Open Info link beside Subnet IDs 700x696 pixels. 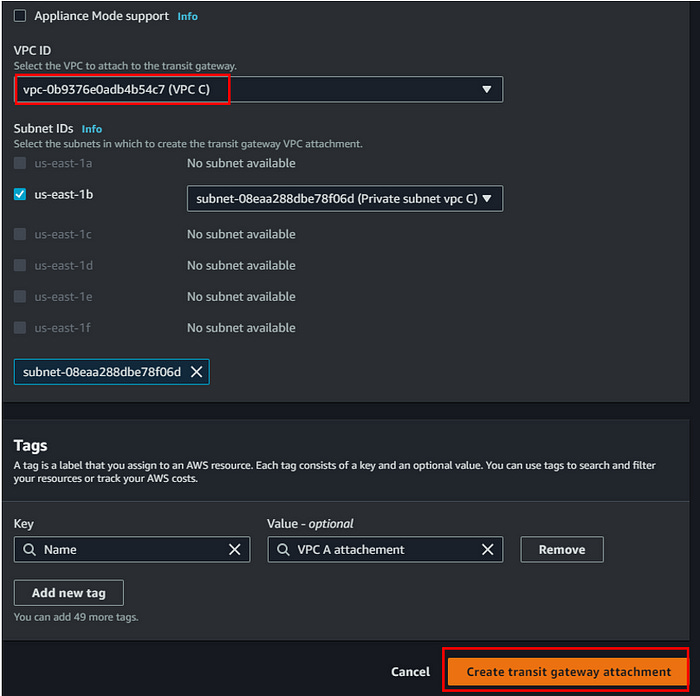coord(92,129)
